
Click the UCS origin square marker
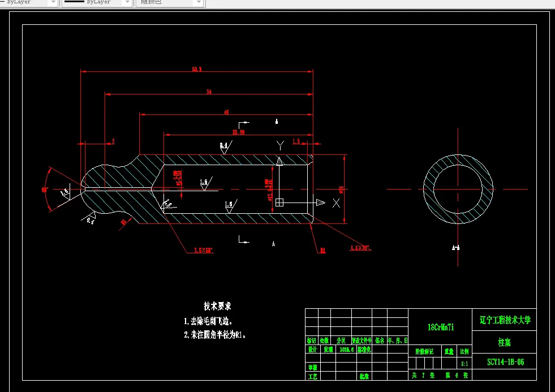[x=279, y=203]
